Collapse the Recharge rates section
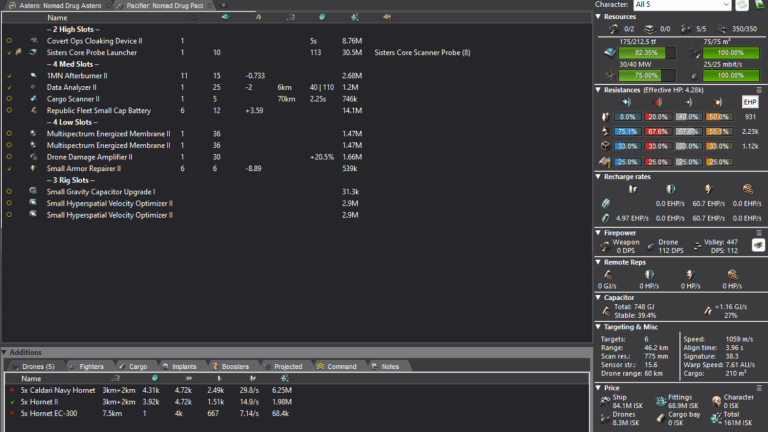This screenshot has height=432, width=768. 599,176
